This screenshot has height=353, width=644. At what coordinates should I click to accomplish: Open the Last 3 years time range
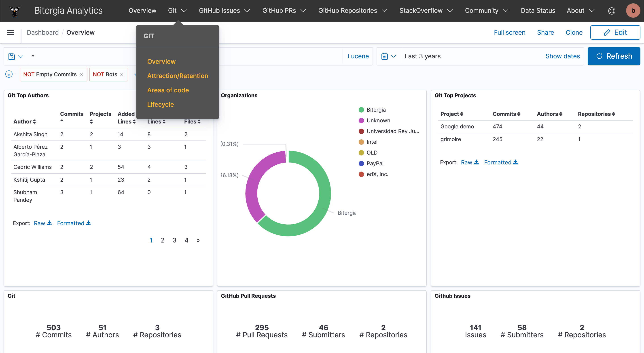pos(422,56)
